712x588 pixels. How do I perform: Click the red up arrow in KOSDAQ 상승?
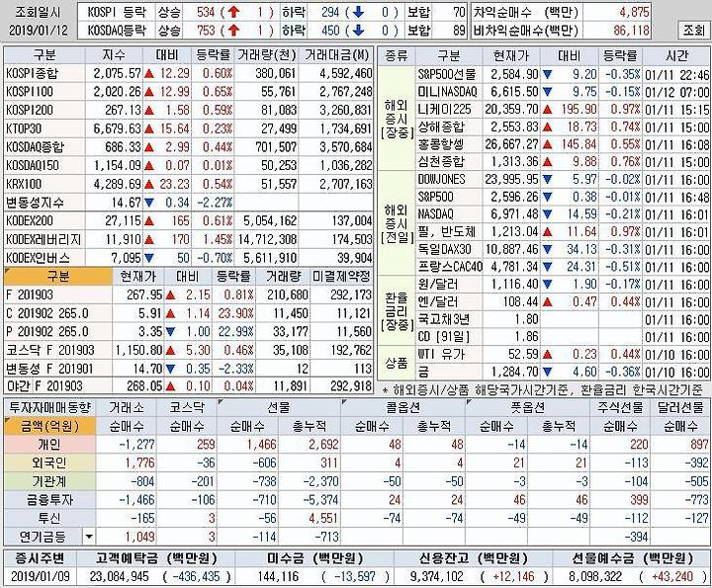233,31
